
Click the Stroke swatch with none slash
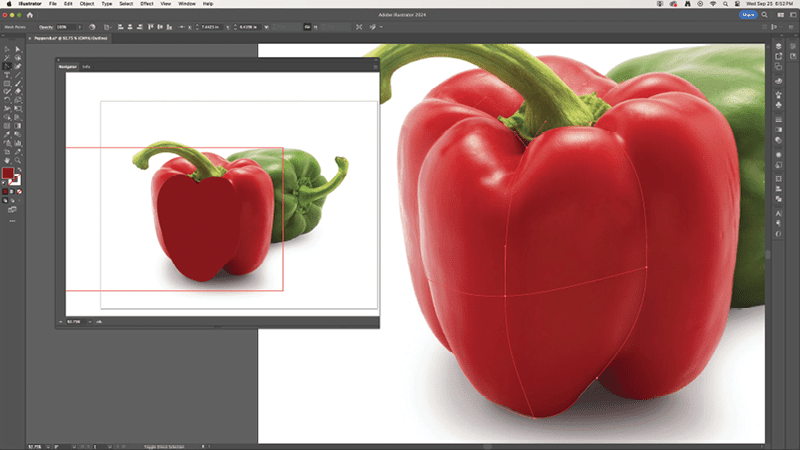pos(16,180)
